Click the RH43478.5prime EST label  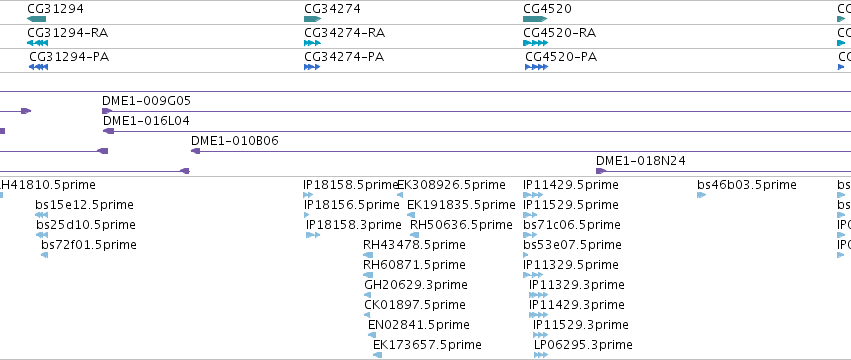[x=414, y=245]
